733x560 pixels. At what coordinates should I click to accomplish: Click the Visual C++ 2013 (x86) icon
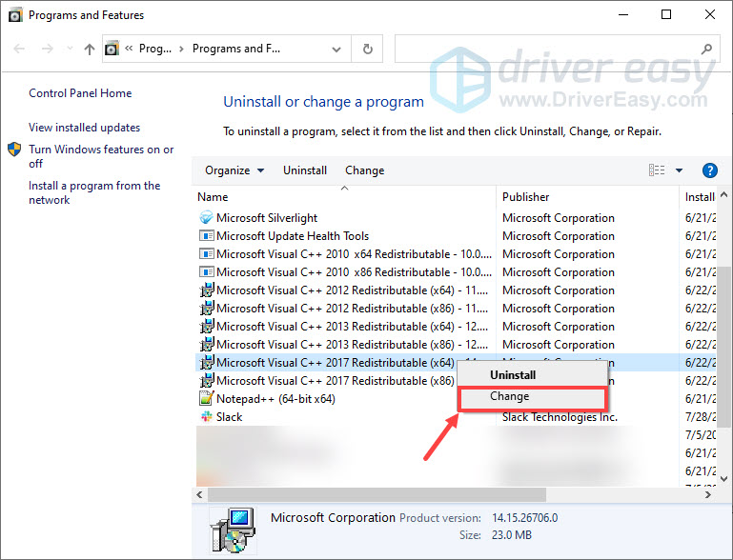coord(207,344)
